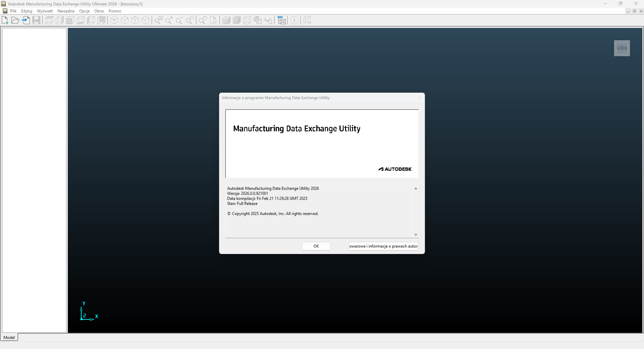Click the GÓRA view cube face
The height and width of the screenshot is (349, 644).
pyautogui.click(x=622, y=48)
